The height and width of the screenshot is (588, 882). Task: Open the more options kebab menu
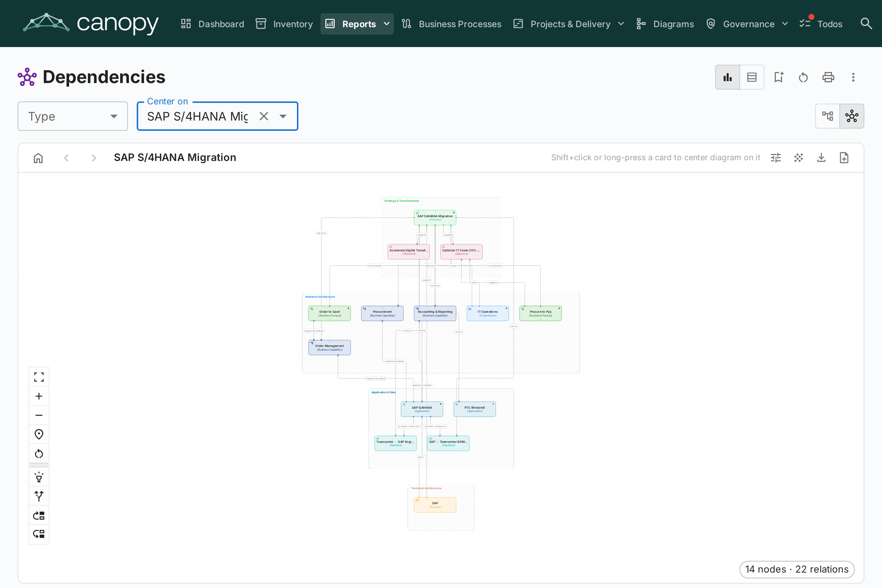[853, 77]
